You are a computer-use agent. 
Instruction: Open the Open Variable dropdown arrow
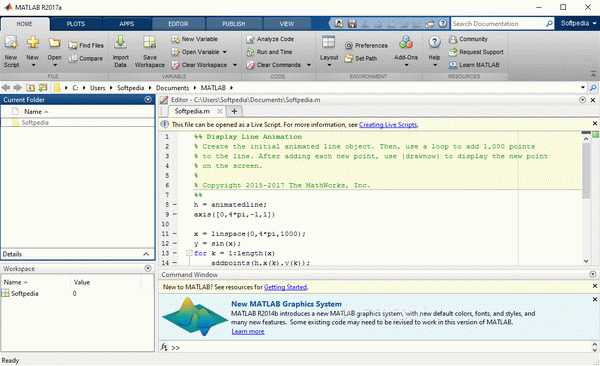(x=225, y=52)
